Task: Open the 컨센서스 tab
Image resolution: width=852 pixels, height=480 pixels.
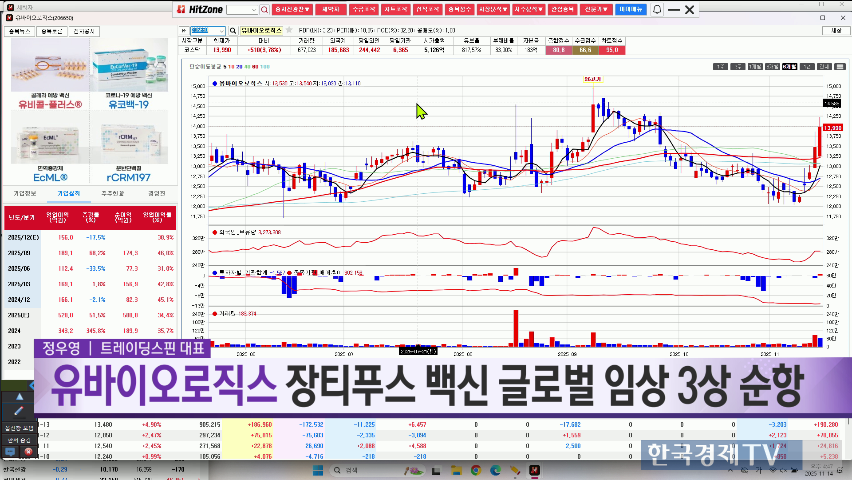Action: pyautogui.click(x=157, y=192)
